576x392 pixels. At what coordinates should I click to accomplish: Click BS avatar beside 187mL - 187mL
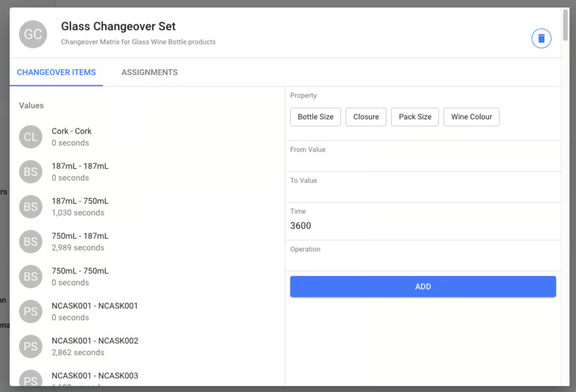pos(31,172)
